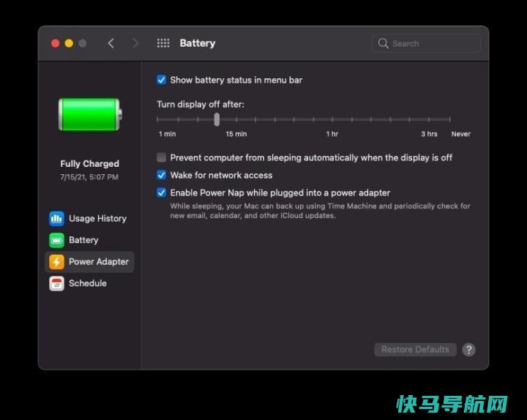The image size is (527, 420).
Task: Go forward with the right chevron
Action: click(135, 43)
